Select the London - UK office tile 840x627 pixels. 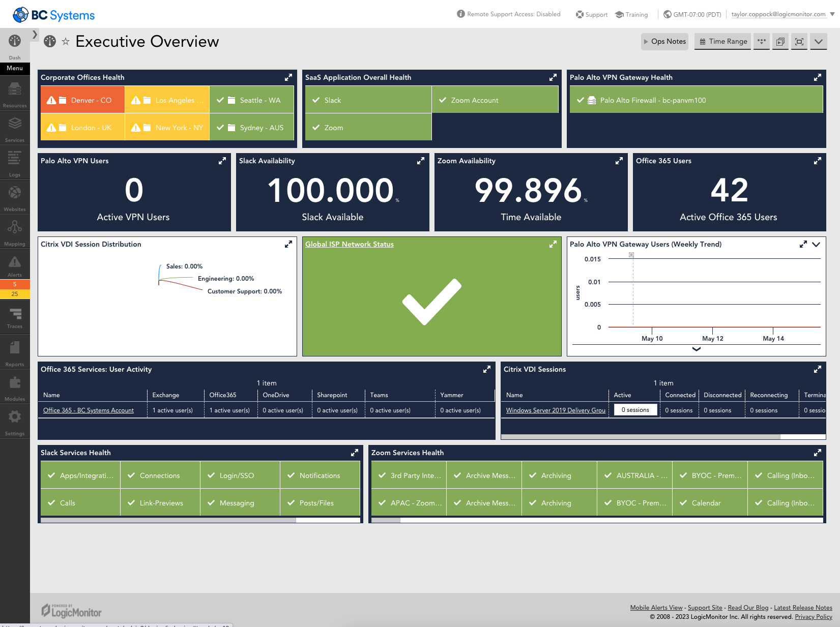click(83, 127)
